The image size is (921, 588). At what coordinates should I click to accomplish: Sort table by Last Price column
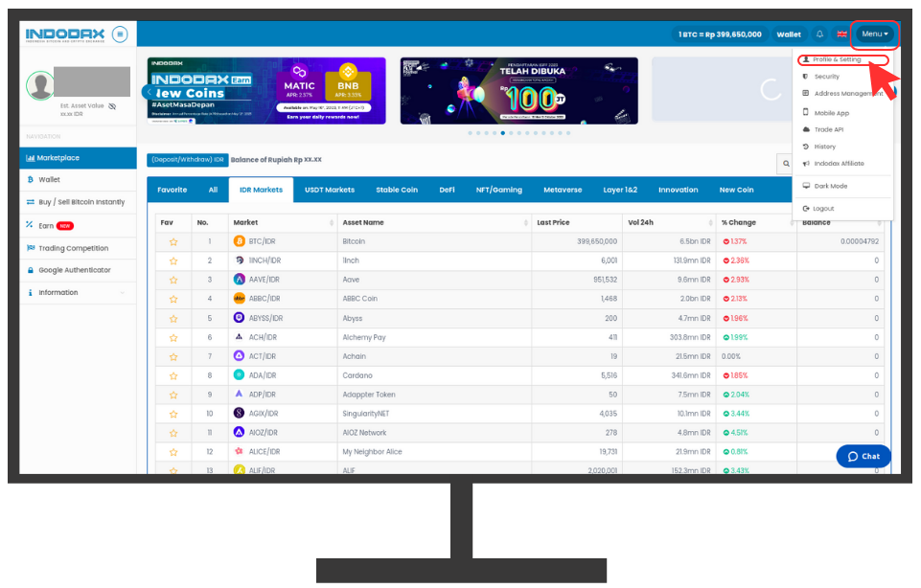point(577,222)
